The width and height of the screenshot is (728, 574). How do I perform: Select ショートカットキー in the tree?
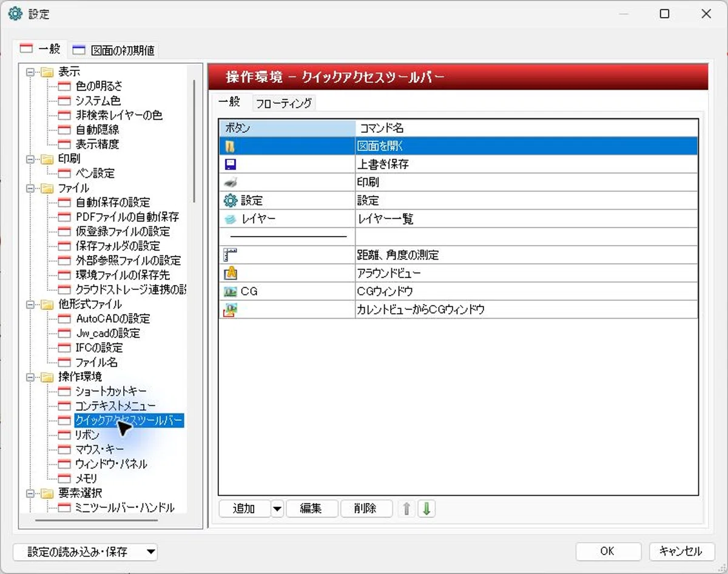[111, 391]
